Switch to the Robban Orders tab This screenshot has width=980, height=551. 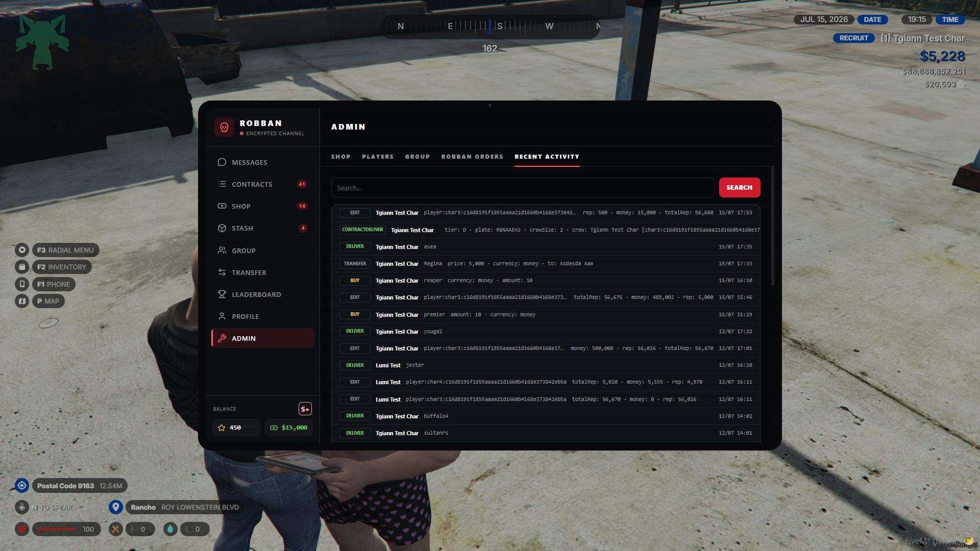[472, 157]
